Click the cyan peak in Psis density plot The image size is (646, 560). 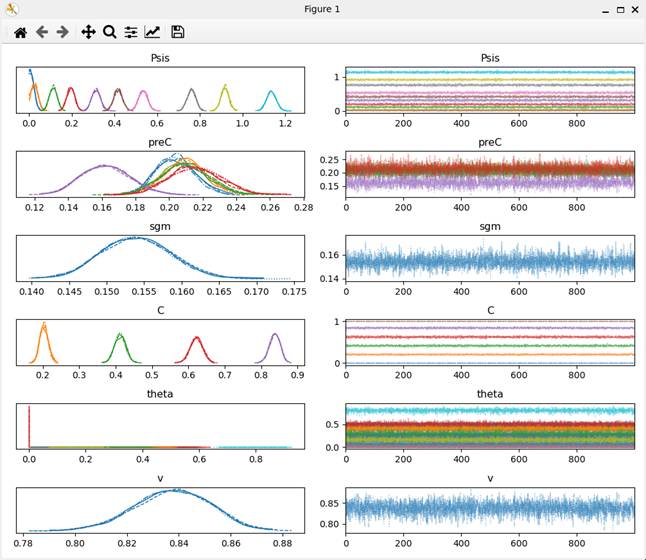pyautogui.click(x=269, y=94)
